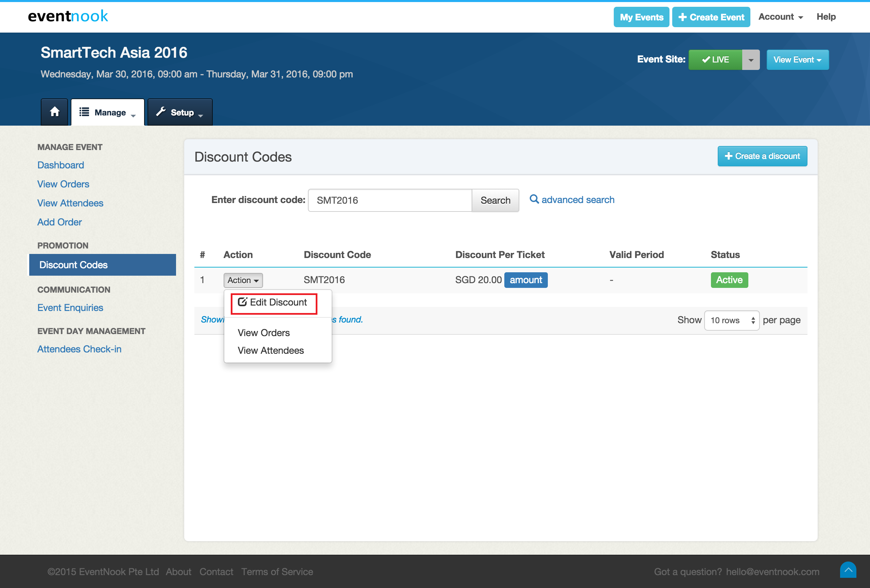Open the Account dropdown menu

(x=781, y=17)
